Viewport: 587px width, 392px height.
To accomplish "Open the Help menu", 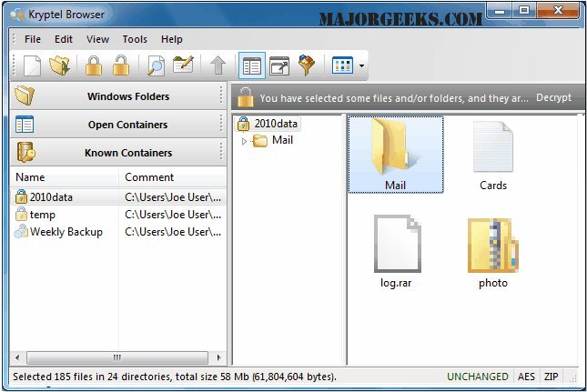I will point(172,39).
